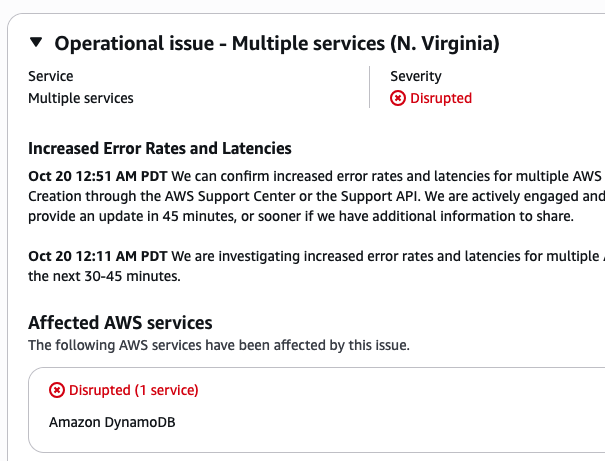Select Amazon DynamoDB in affected services
605x461 pixels.
pyautogui.click(x=113, y=422)
